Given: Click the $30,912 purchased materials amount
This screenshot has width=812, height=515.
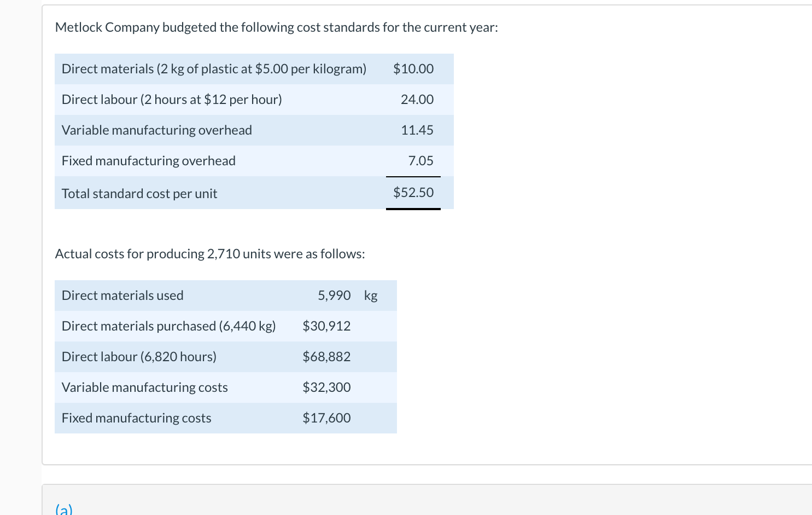Looking at the screenshot, I should click(x=326, y=326).
